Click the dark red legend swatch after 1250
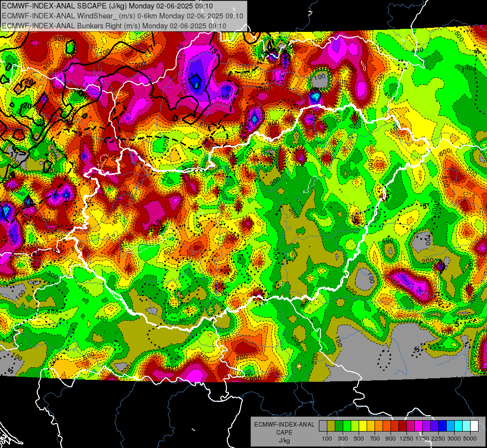 point(402,426)
